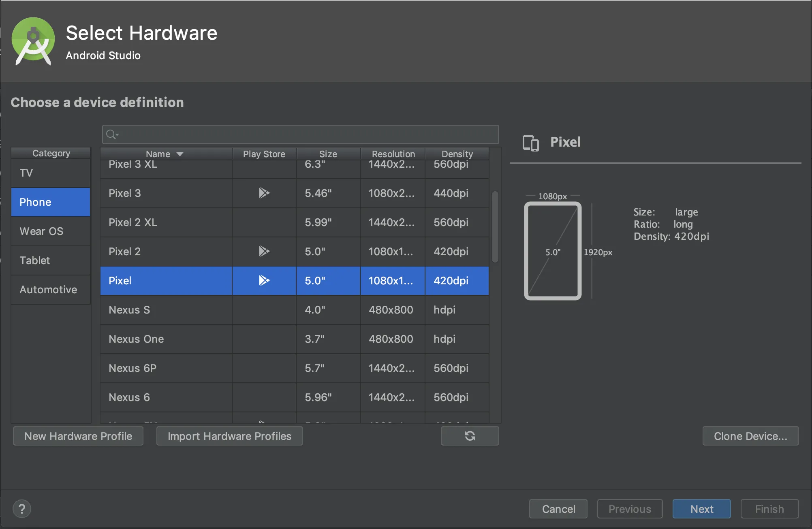Click the Clone Device... button
812x529 pixels.
[750, 436]
